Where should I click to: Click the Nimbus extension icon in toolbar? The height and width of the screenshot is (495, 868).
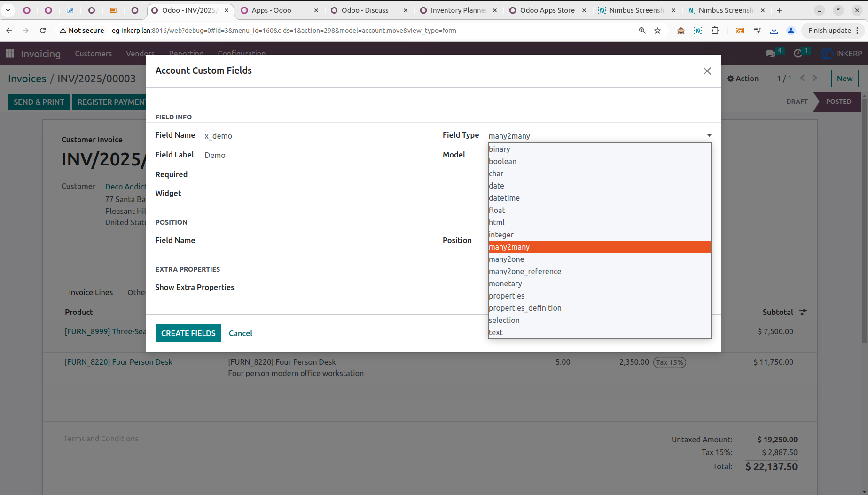click(x=698, y=31)
